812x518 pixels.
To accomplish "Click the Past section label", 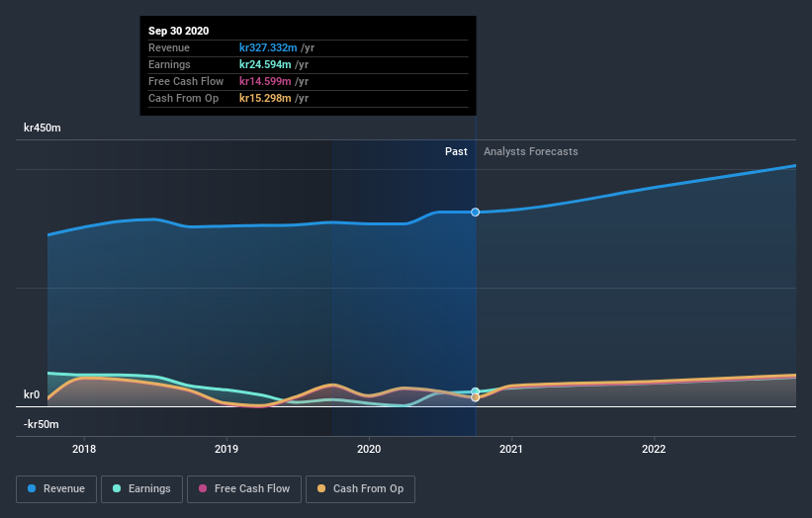I will tap(456, 151).
